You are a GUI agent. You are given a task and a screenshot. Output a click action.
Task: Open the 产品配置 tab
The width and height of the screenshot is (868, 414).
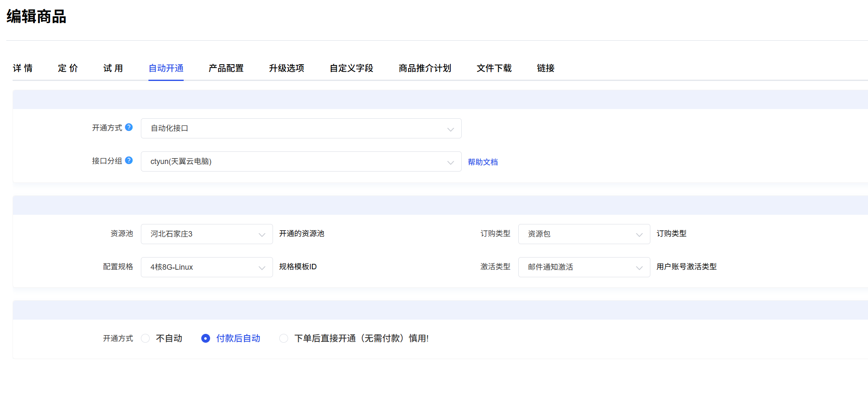pyautogui.click(x=226, y=68)
